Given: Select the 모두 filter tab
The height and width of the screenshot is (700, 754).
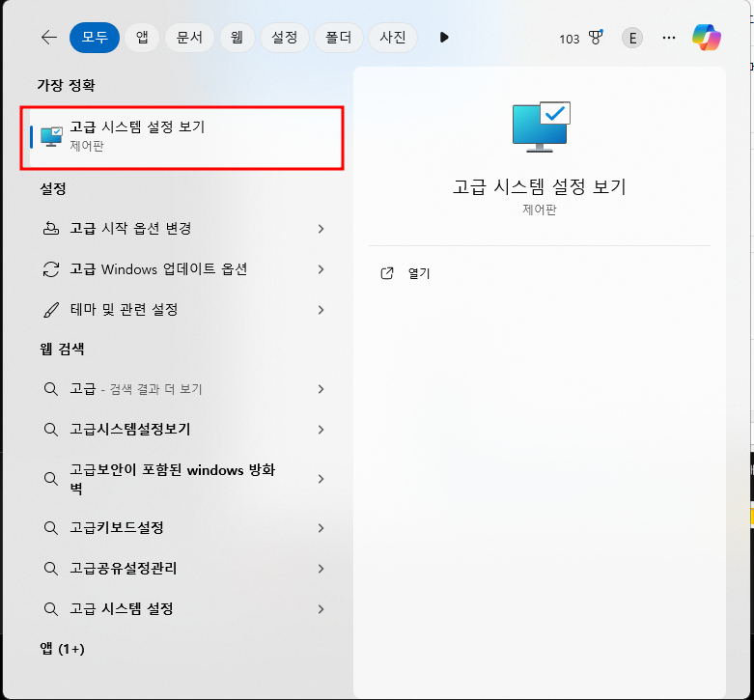Looking at the screenshot, I should 95,38.
